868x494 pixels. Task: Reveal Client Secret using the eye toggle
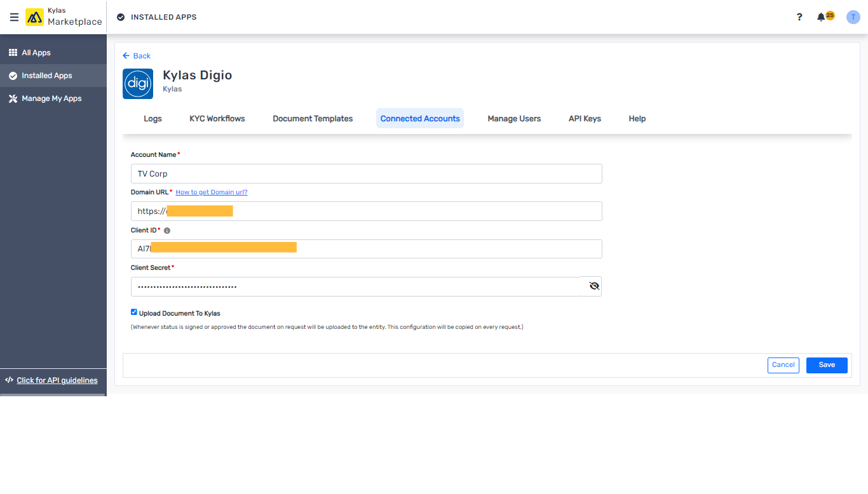coord(594,286)
